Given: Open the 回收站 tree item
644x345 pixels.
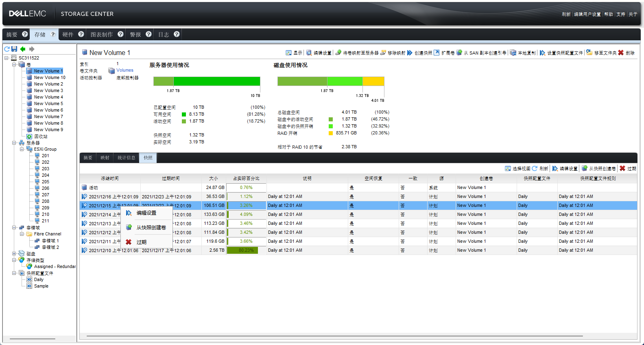Looking at the screenshot, I should click(41, 136).
